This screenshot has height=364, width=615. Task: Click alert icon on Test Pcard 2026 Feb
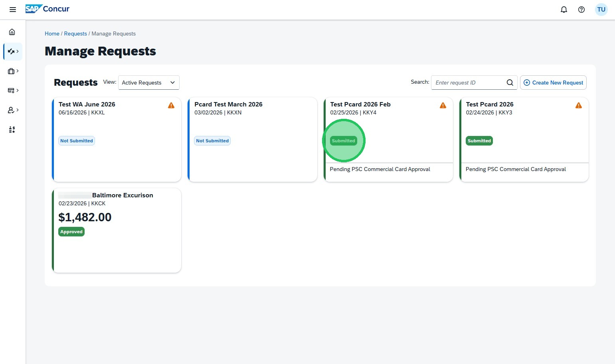(443, 105)
